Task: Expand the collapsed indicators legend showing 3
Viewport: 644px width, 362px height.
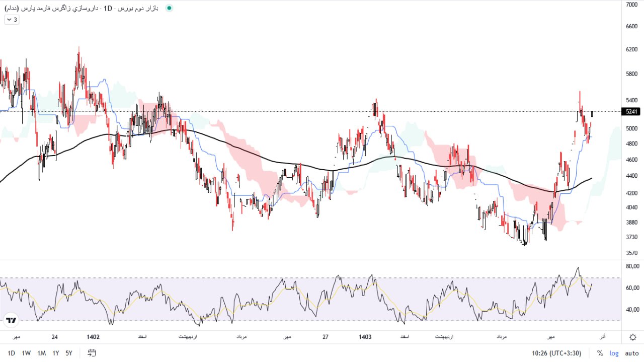Action: pyautogui.click(x=12, y=20)
